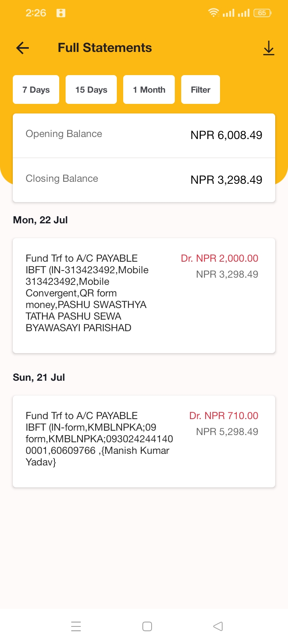Viewport: 288px width, 644px height.
Task: Open the Dr. NPR 2,000.00 transaction
Action: click(x=144, y=296)
